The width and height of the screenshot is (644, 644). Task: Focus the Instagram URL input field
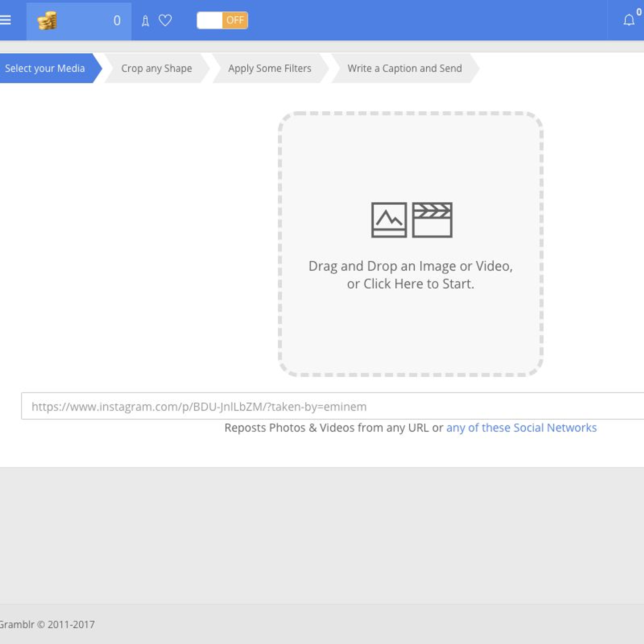tap(332, 406)
